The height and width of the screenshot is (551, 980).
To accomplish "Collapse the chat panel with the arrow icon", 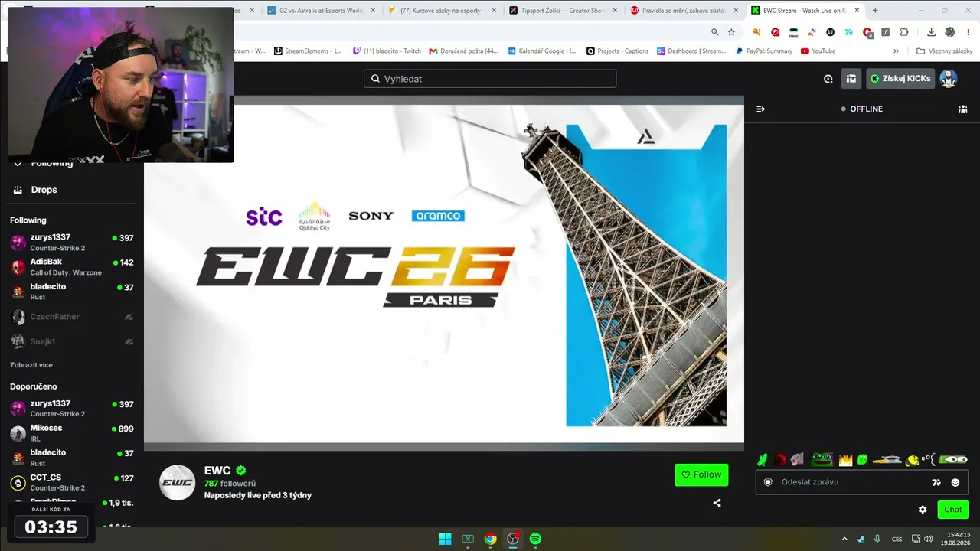I will (x=760, y=109).
